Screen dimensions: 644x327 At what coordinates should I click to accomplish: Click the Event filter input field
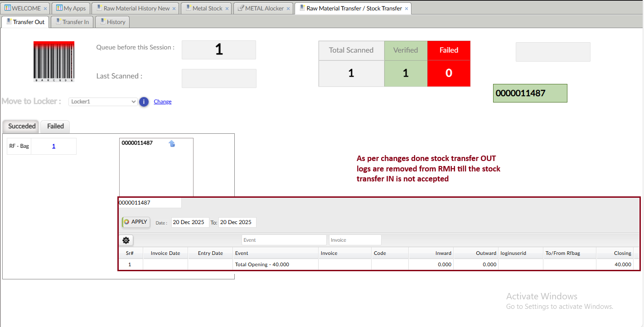click(x=284, y=240)
